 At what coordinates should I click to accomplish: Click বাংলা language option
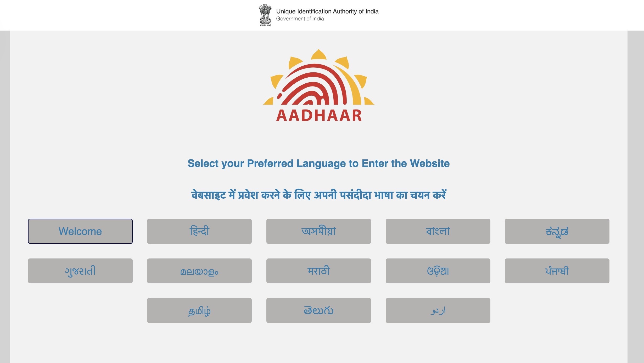tap(438, 231)
